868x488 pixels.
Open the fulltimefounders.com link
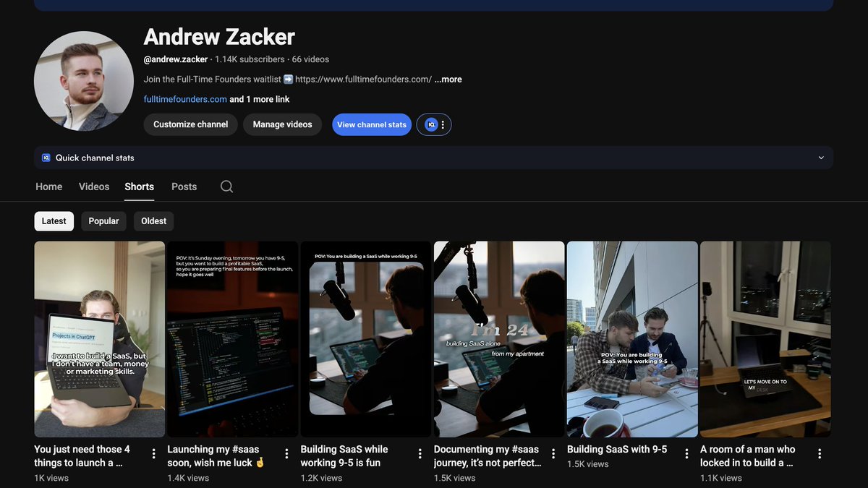point(184,99)
